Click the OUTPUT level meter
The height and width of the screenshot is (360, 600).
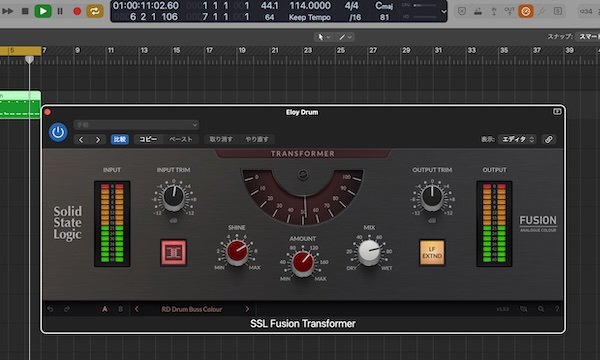[x=494, y=223]
